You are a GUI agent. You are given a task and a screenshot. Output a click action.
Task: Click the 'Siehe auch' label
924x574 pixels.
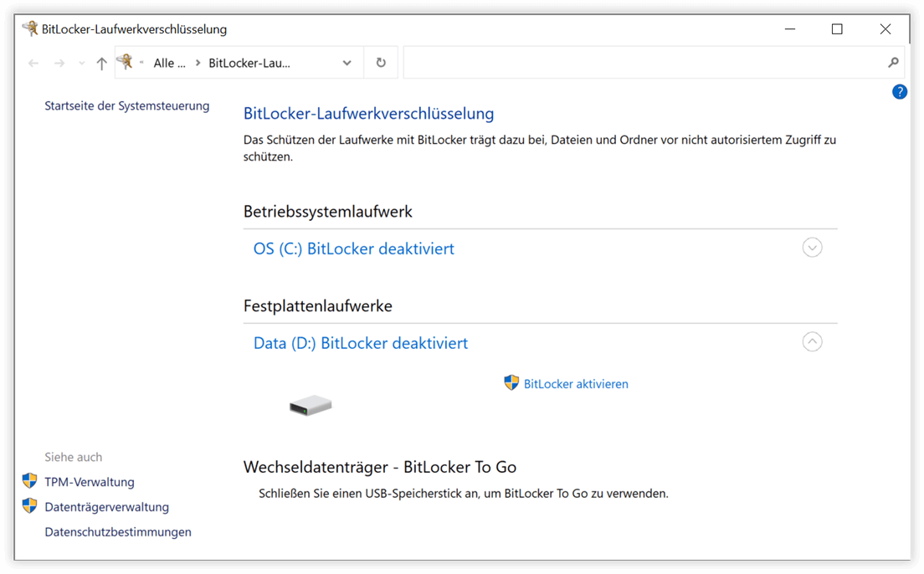click(73, 458)
